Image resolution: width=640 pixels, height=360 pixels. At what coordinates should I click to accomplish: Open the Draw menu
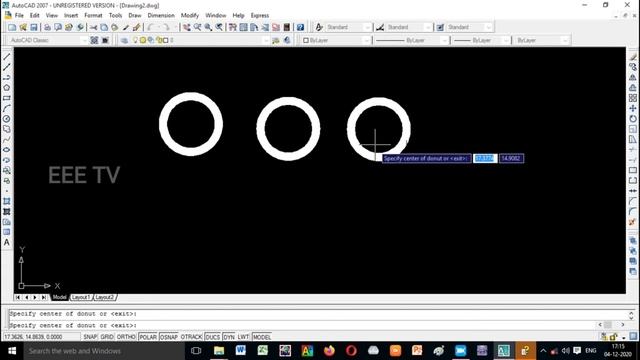135,16
